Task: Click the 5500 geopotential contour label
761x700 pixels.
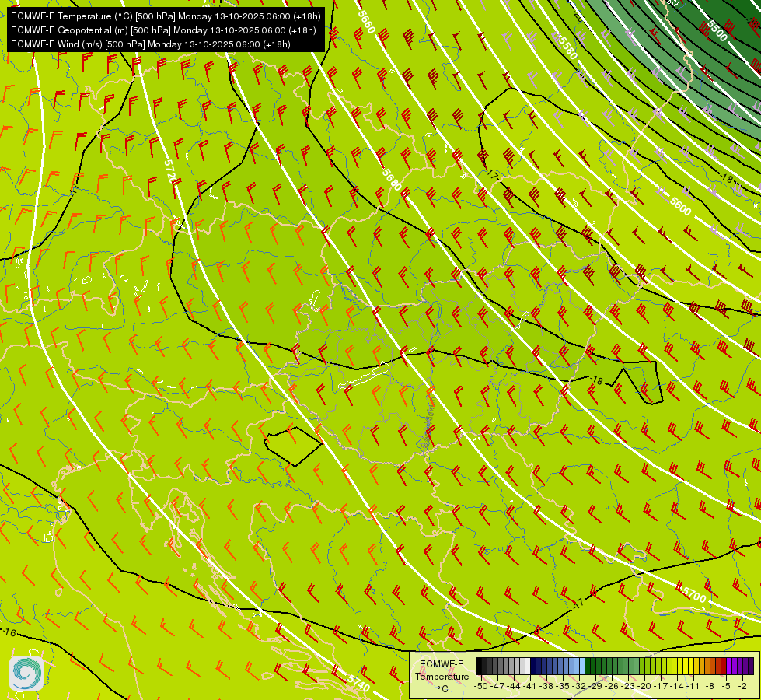Action: (x=717, y=30)
